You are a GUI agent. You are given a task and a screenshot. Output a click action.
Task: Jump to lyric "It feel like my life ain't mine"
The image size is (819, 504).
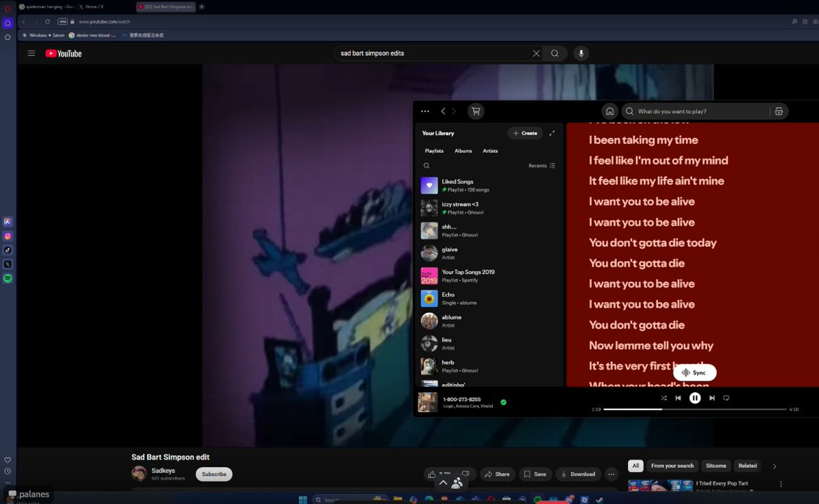(657, 181)
